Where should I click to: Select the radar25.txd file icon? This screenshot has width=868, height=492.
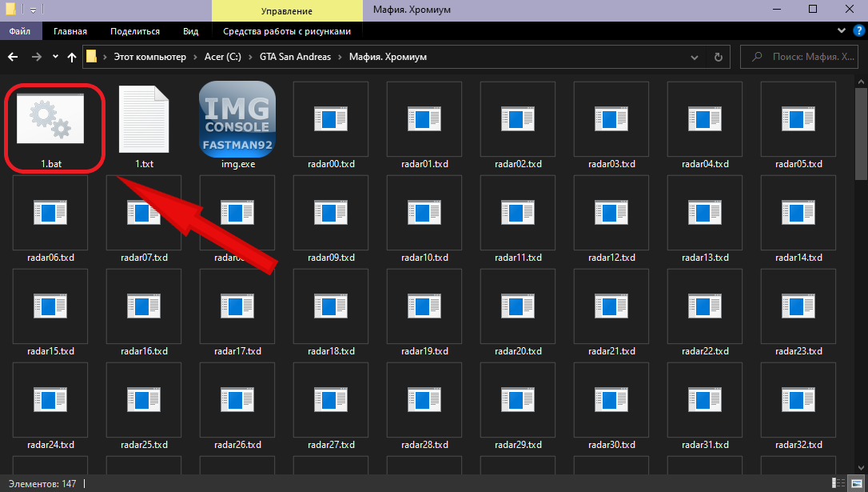point(144,399)
